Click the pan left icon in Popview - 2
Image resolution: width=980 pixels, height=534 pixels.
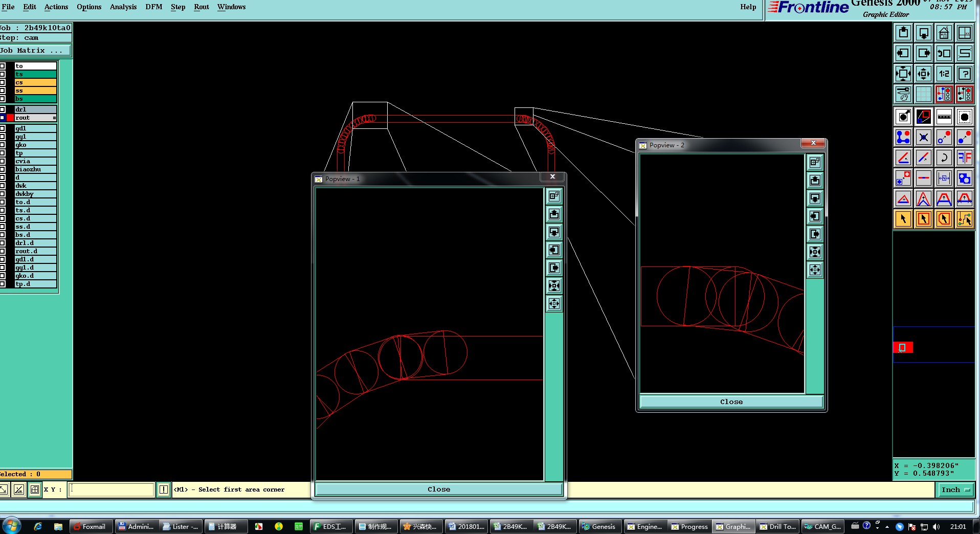click(x=815, y=216)
